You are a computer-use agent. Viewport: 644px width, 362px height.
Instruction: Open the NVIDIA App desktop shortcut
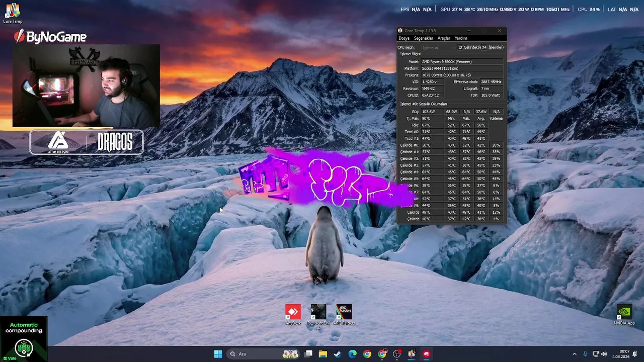click(x=624, y=315)
